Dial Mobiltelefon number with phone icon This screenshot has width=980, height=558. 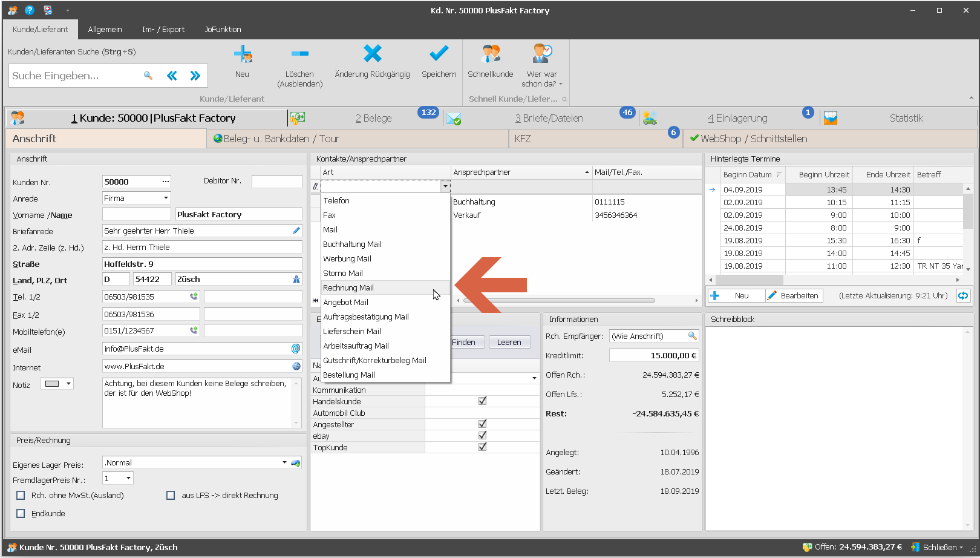194,330
